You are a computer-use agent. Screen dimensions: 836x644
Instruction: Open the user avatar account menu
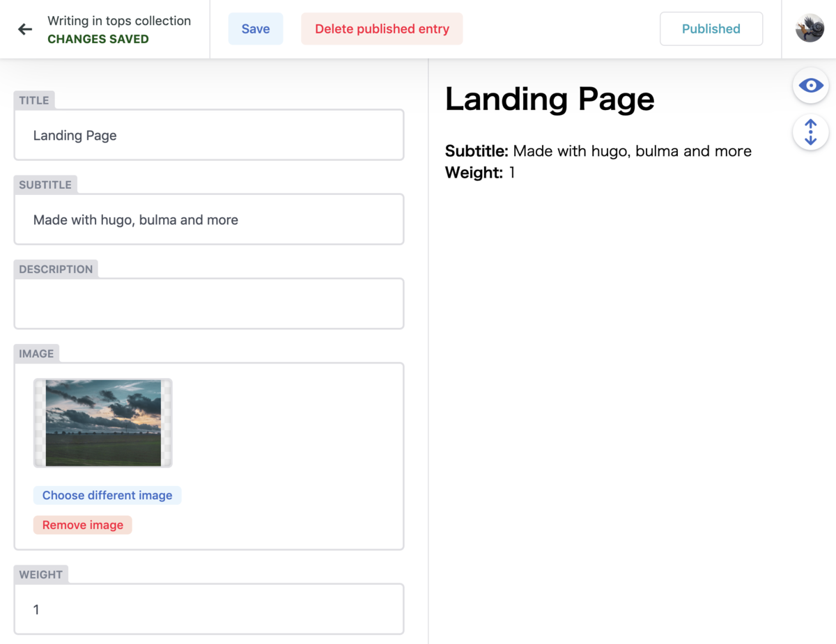point(809,29)
